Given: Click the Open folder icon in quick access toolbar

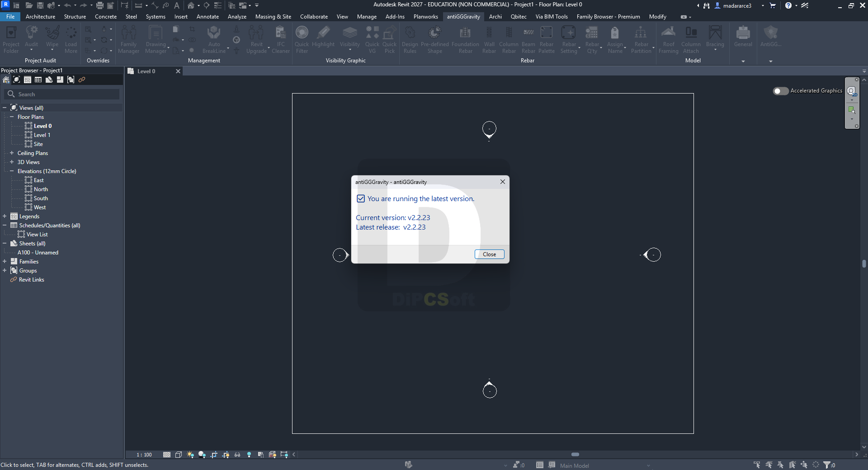Looking at the screenshot, I should pos(29,5).
